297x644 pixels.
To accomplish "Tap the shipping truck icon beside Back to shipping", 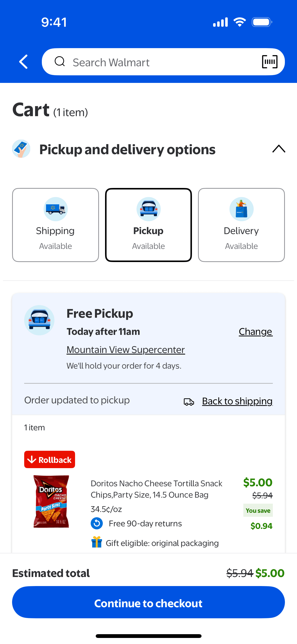I will click(189, 402).
